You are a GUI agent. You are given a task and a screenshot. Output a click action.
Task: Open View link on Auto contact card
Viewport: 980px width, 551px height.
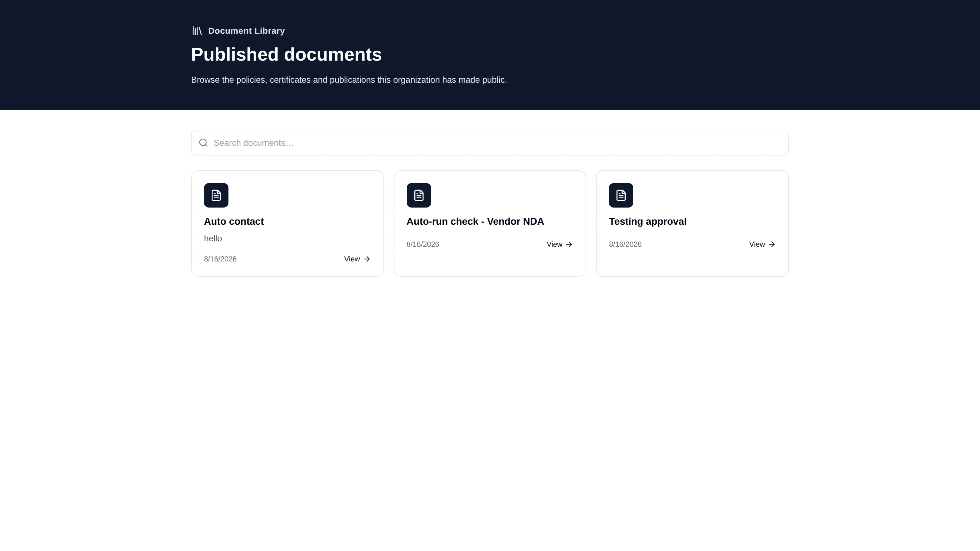tap(357, 259)
